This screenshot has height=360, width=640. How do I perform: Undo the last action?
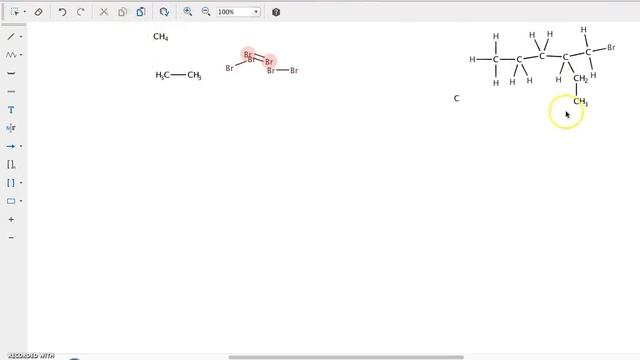point(62,12)
